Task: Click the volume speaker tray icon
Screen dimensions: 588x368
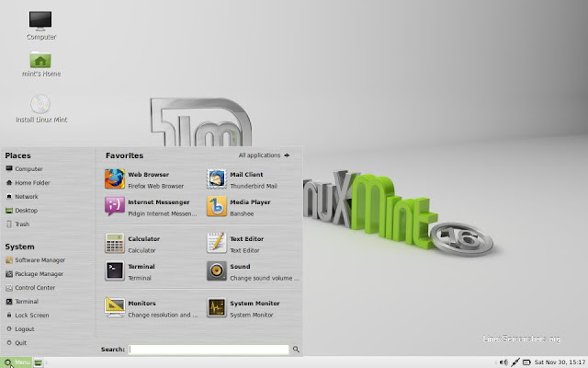Action: [503, 362]
